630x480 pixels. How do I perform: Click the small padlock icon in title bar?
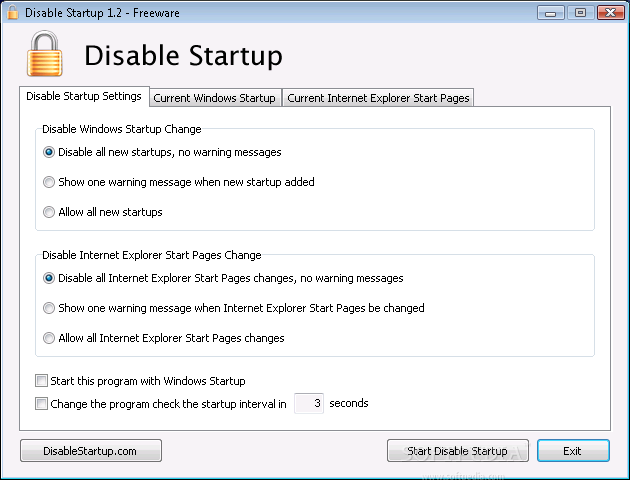[x=12, y=12]
